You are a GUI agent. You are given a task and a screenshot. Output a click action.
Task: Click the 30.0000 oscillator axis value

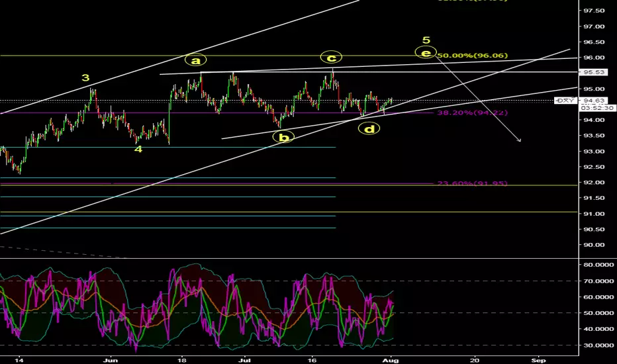pos(598,345)
